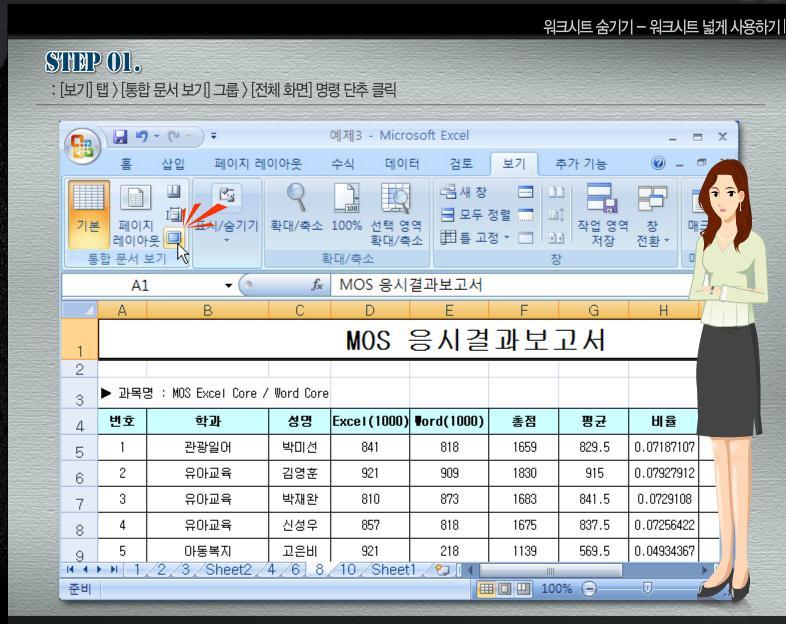The width and height of the screenshot is (786, 624).
Task: Click the zoom slider handle in status bar
Action: (x=647, y=588)
